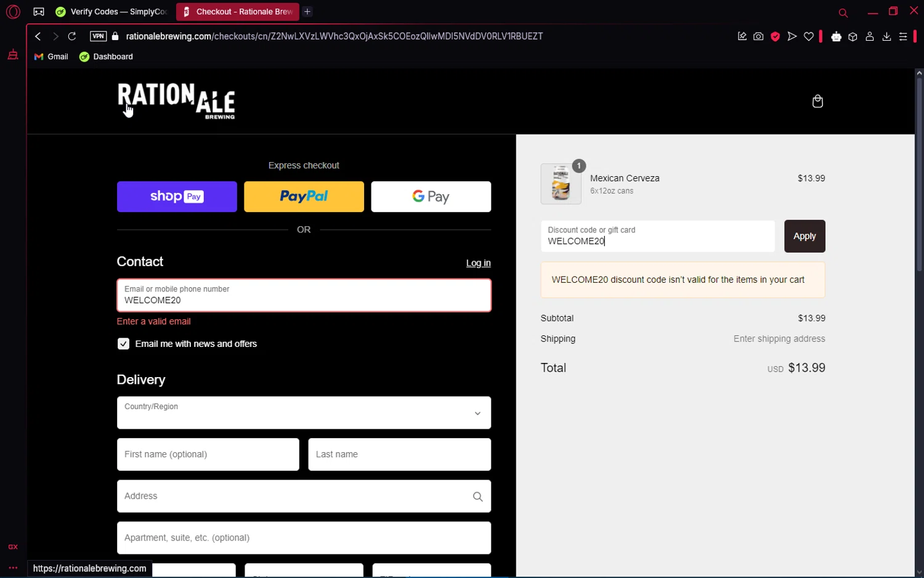This screenshot has height=578, width=924.
Task: Go back to previous page
Action: (x=38, y=36)
